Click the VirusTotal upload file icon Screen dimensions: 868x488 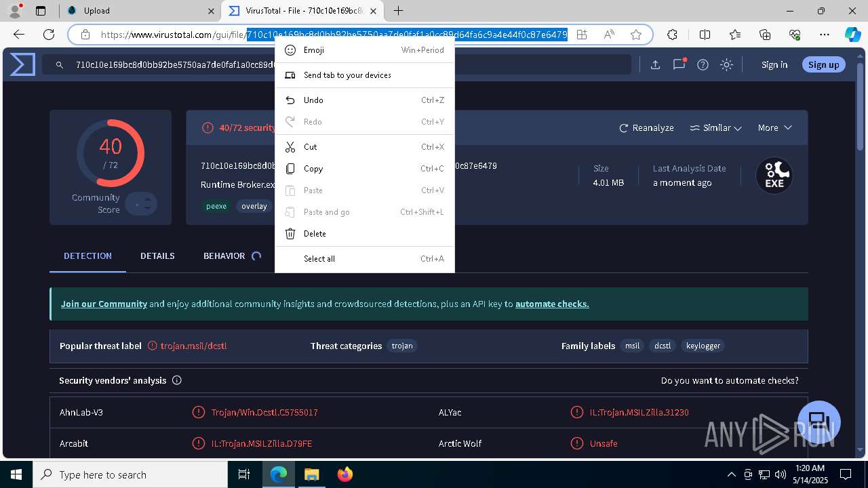click(x=655, y=65)
